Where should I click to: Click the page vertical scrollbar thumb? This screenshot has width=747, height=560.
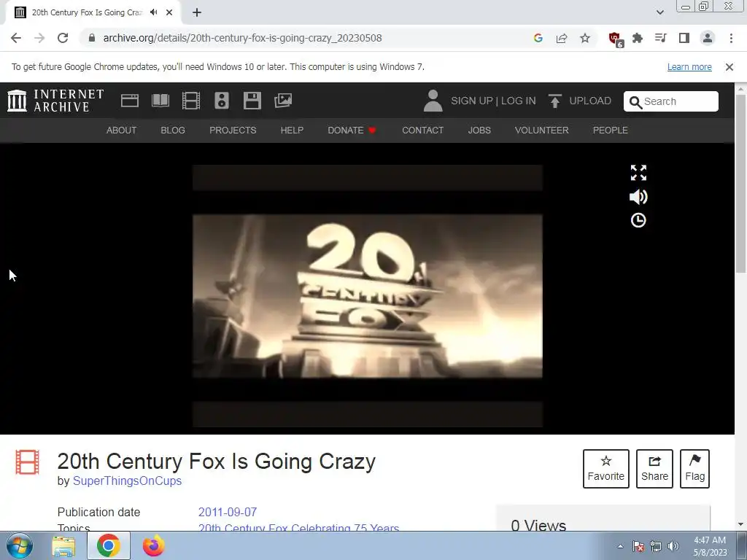click(741, 183)
